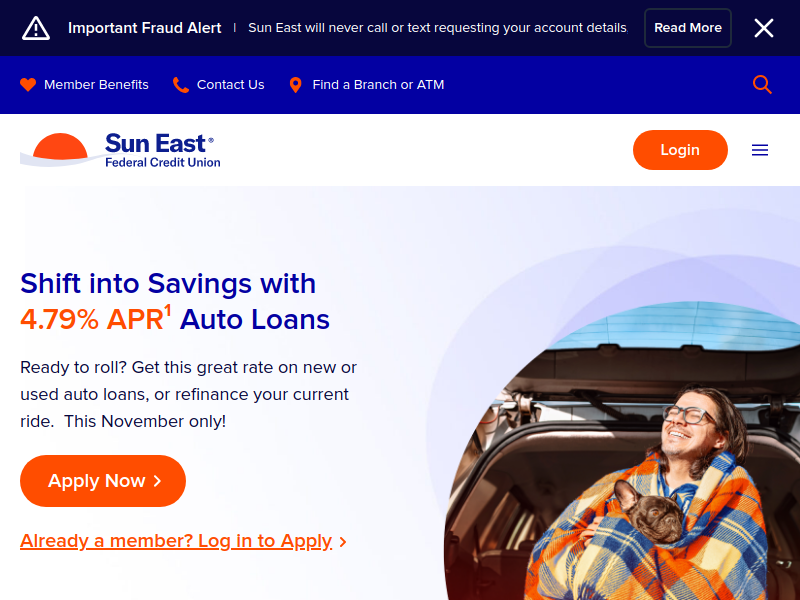The width and height of the screenshot is (800, 600).
Task: Dismiss the fraud alert banner
Action: pyautogui.click(x=764, y=28)
